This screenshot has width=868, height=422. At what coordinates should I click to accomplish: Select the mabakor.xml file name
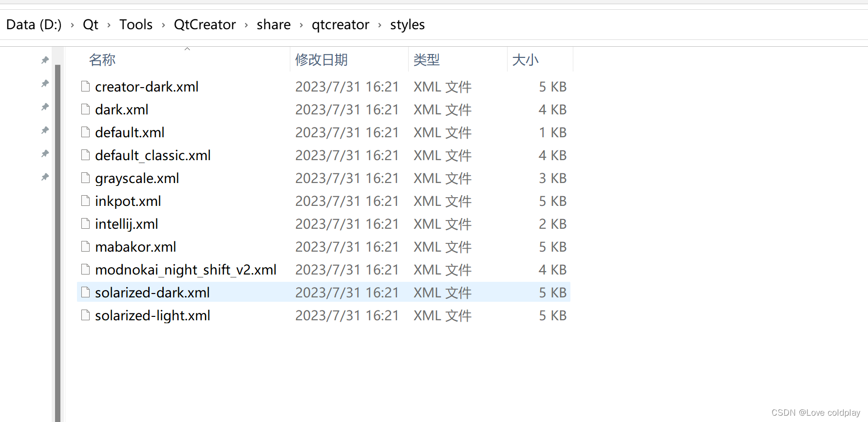click(135, 247)
